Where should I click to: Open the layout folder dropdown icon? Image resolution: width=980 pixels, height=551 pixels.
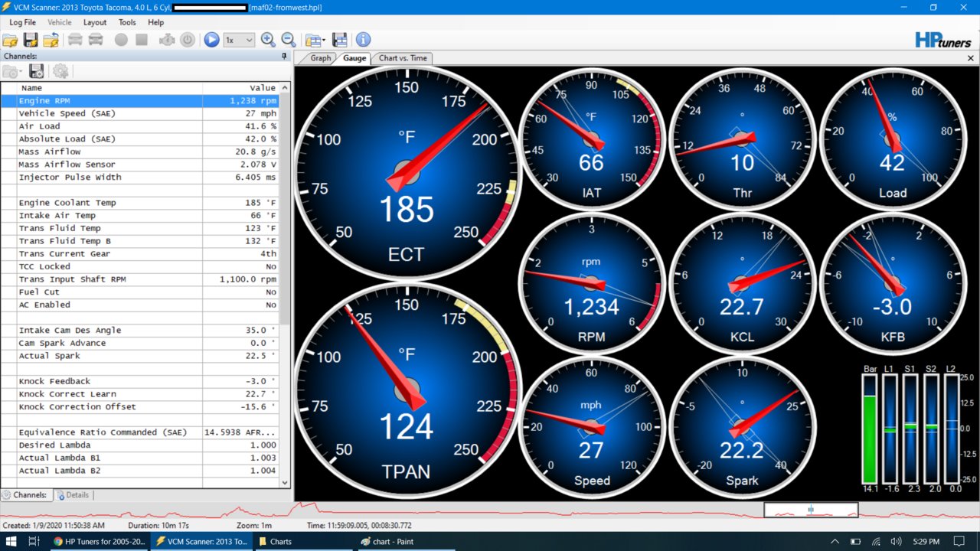(315, 40)
